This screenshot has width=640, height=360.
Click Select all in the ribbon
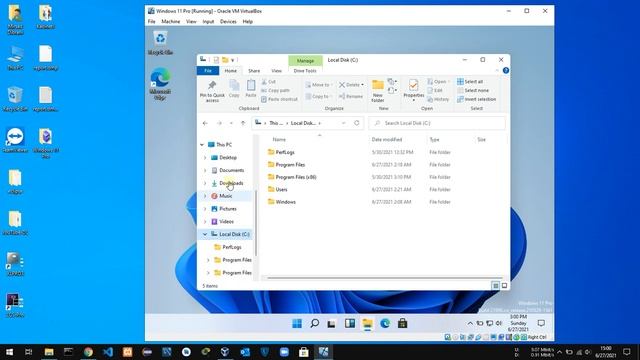(470, 82)
